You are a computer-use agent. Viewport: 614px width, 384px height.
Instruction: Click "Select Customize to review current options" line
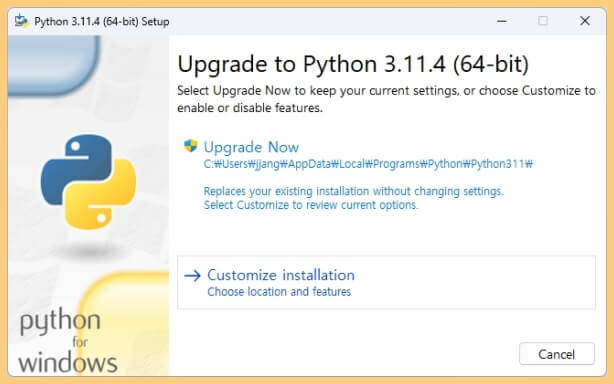coord(311,205)
